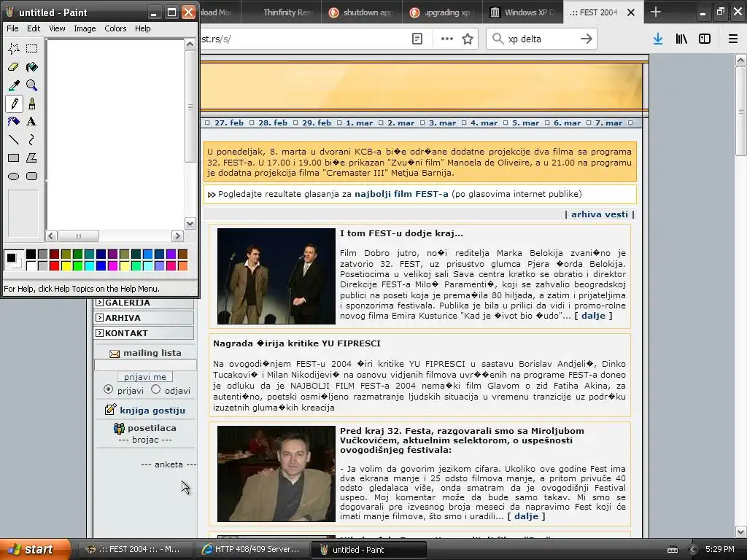Image resolution: width=747 pixels, height=560 pixels.
Task: Open the 1. mar date link
Action: pyautogui.click(x=359, y=122)
